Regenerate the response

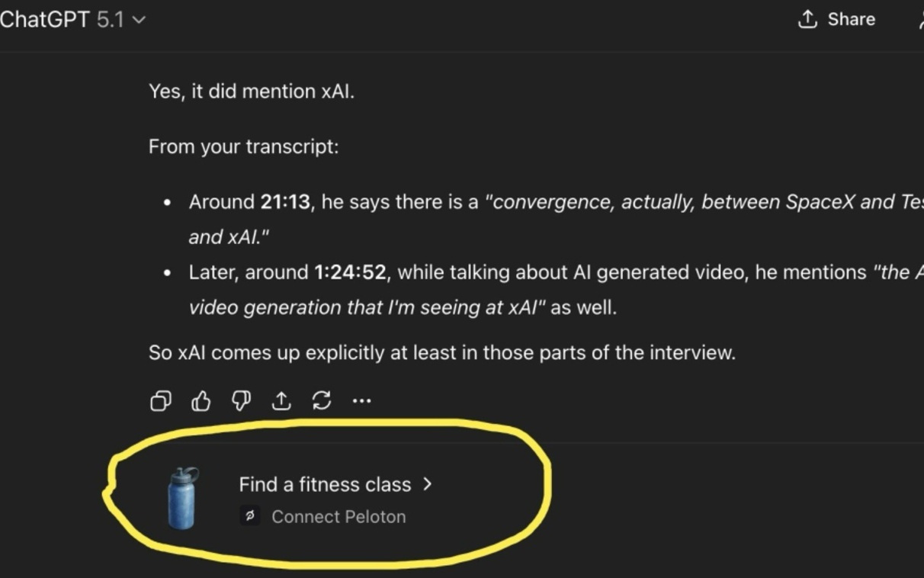pyautogui.click(x=322, y=401)
